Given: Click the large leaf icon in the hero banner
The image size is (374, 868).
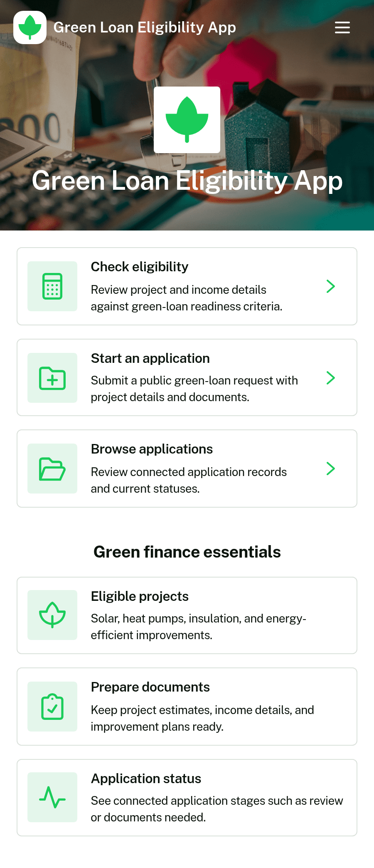Looking at the screenshot, I should [x=187, y=120].
